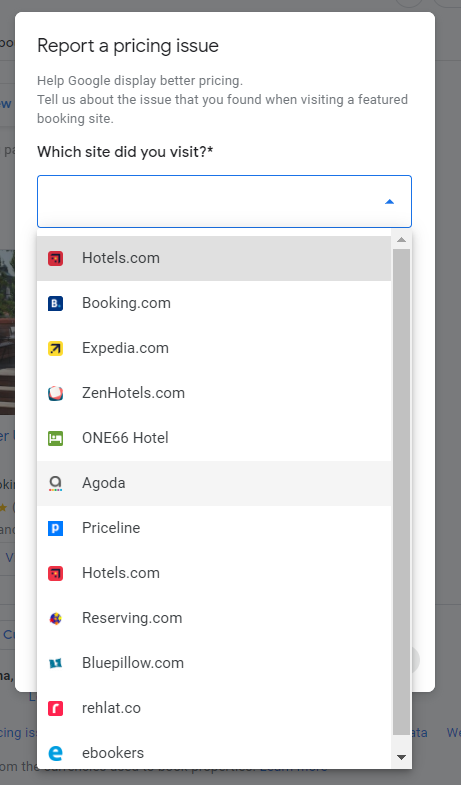Click the dropdown list scrollbar thumb
Viewport: 461px width, 785px height.
pos(401,492)
